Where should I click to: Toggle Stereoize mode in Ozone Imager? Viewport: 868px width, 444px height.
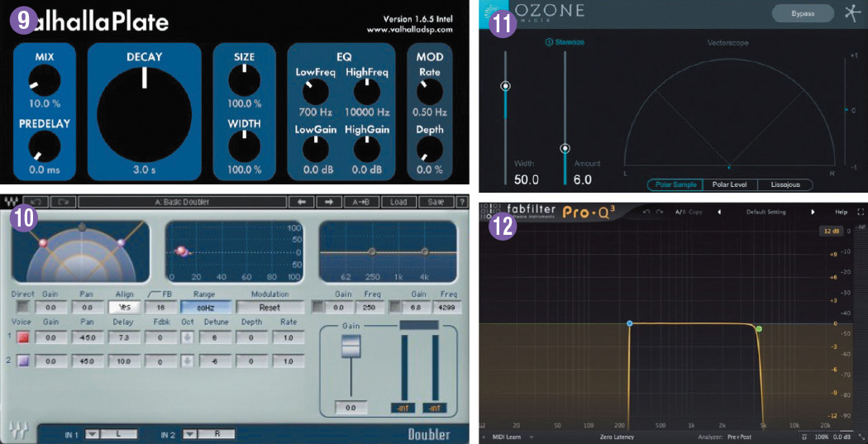click(x=569, y=41)
